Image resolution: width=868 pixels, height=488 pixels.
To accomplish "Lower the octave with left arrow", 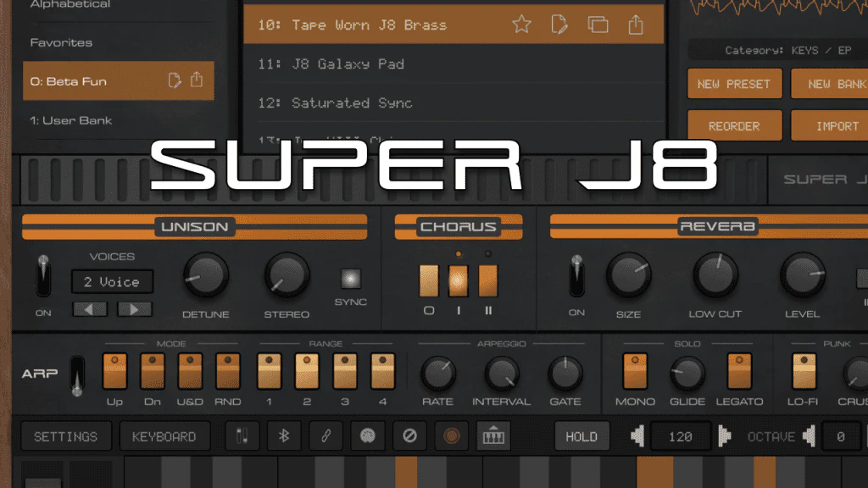I will coord(810,436).
